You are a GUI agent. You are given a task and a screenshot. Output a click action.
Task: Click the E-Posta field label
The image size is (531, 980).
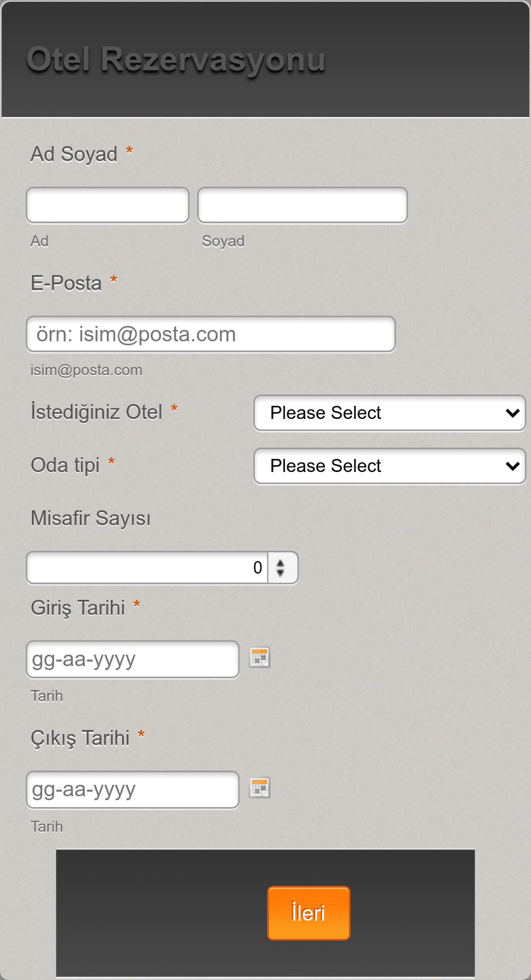pyautogui.click(x=66, y=283)
